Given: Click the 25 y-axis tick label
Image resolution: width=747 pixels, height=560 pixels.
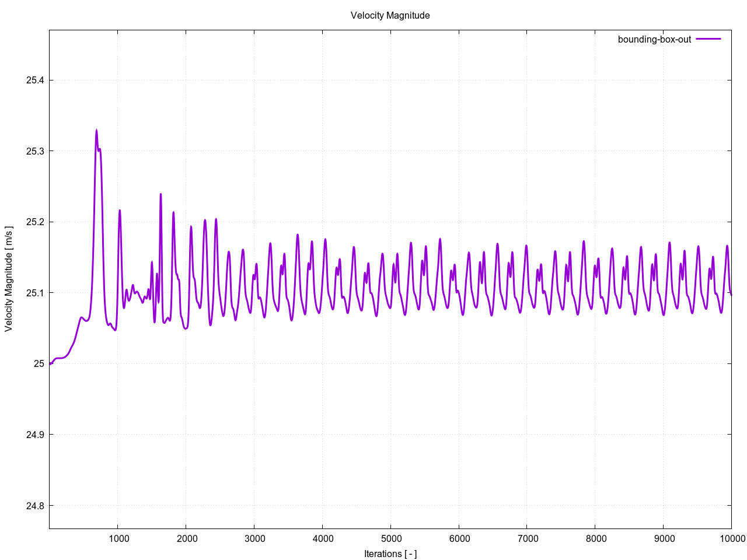Looking at the screenshot, I should coord(39,364).
